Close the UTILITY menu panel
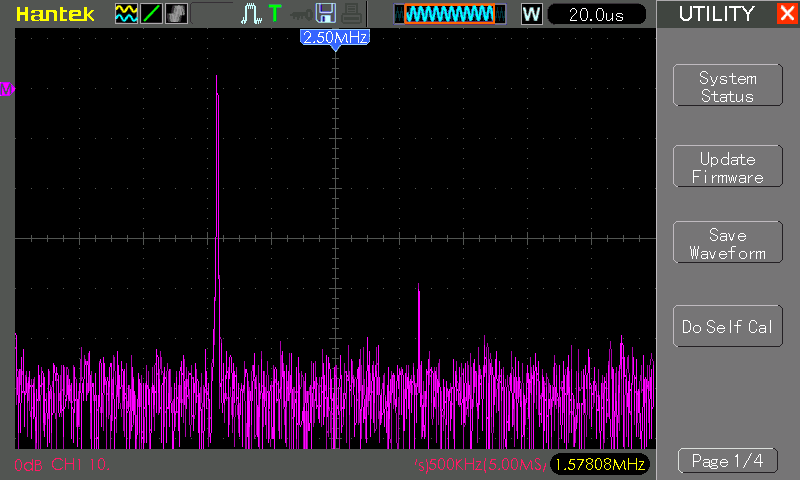The image size is (800, 480). [786, 14]
